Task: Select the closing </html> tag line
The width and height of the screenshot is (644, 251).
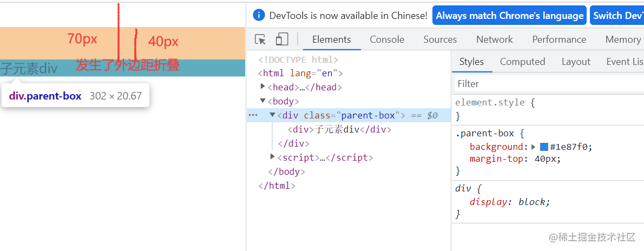Action: pos(277,185)
